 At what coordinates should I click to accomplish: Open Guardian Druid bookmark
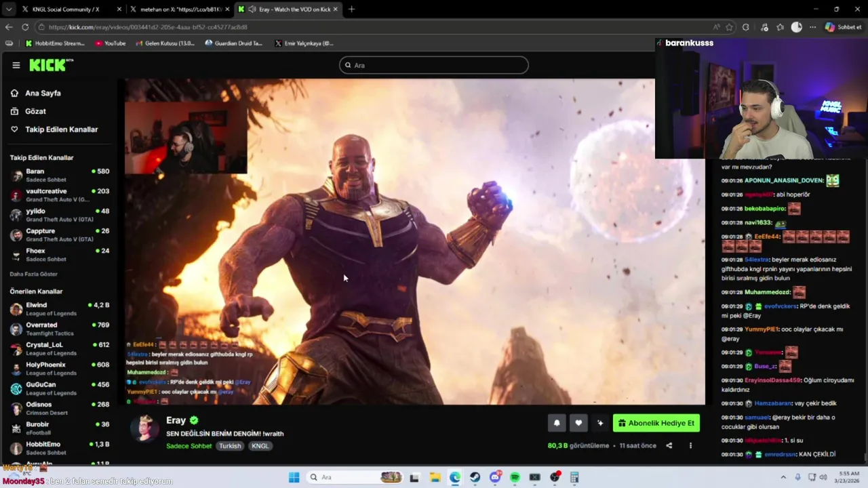[233, 43]
